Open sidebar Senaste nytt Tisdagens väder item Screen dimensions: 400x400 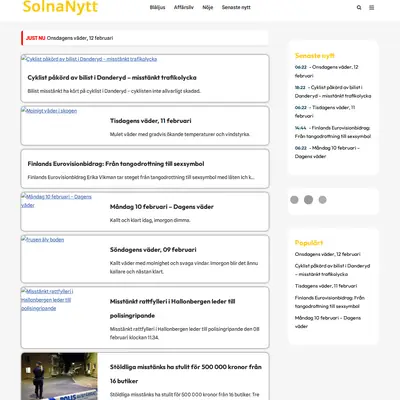pos(325,112)
